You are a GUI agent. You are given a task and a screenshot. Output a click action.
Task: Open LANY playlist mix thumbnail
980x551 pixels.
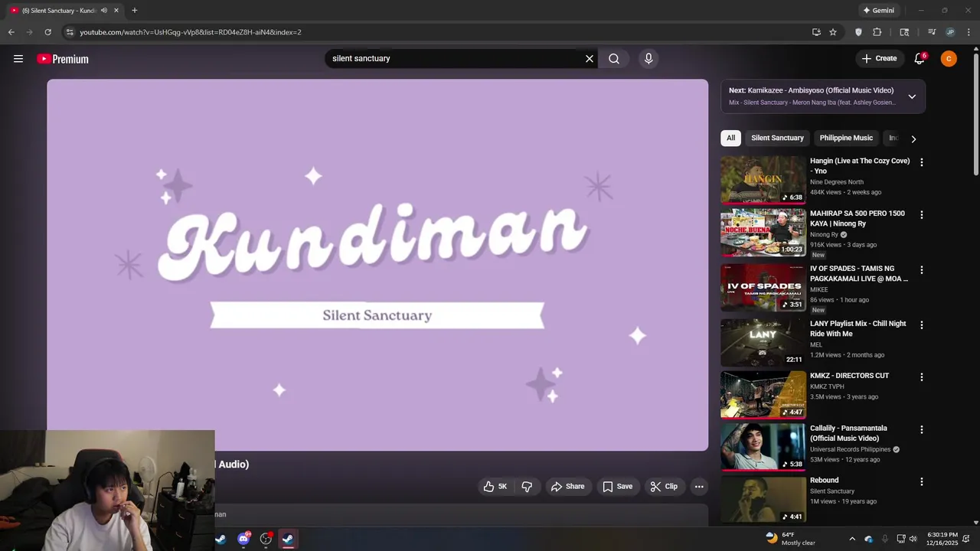pyautogui.click(x=763, y=343)
